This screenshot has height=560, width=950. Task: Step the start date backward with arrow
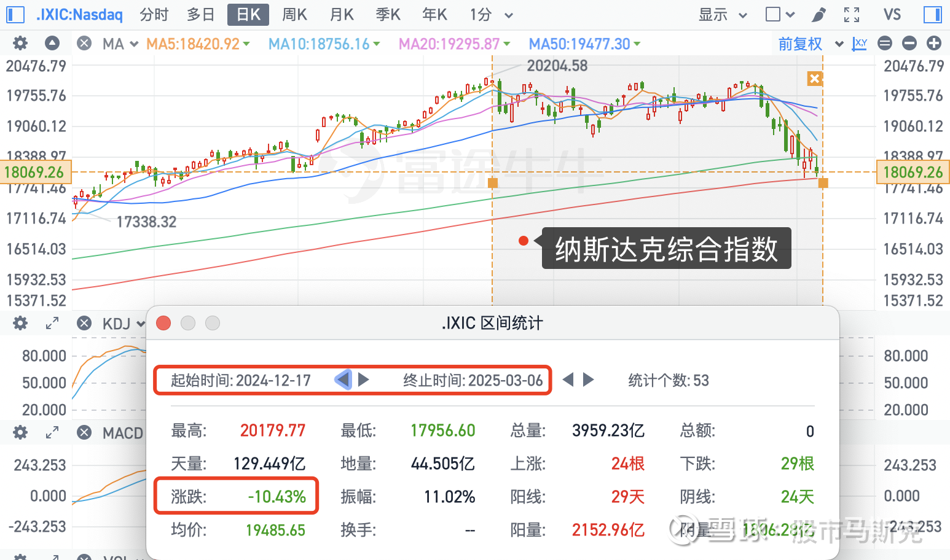tap(343, 380)
